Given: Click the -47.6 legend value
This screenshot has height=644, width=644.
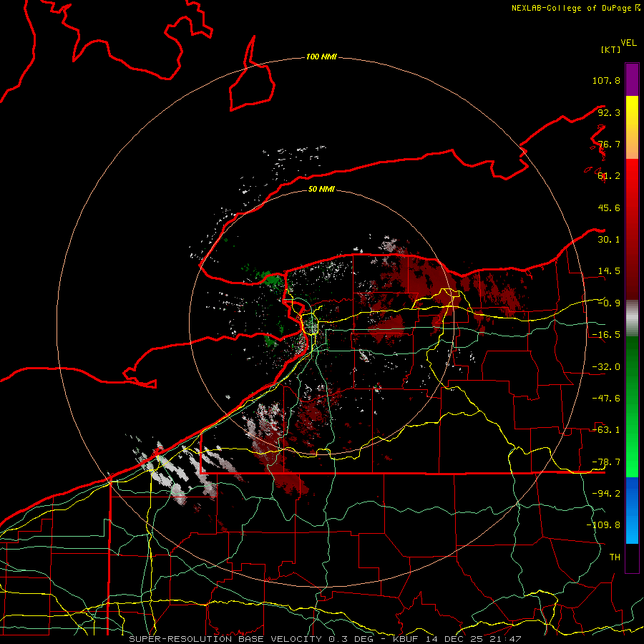Looking at the screenshot, I should [x=606, y=399].
